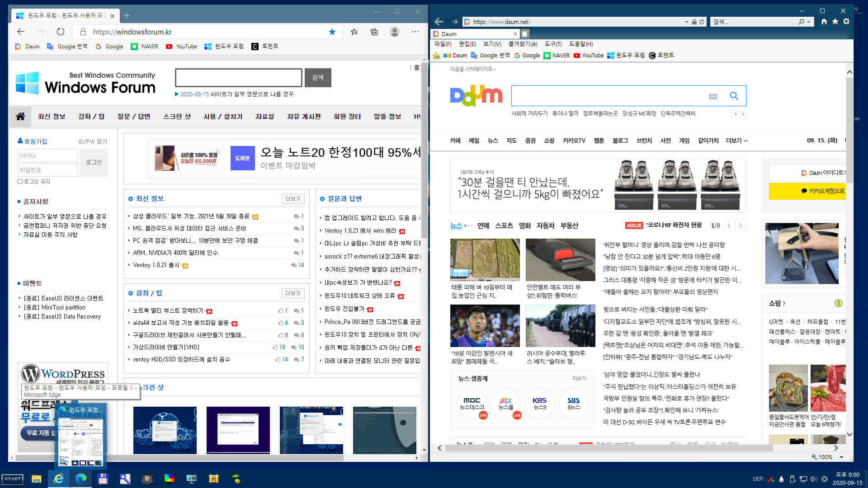Go to next ISSUE item arrow
Screen dimensions: 868x488
coord(741,225)
